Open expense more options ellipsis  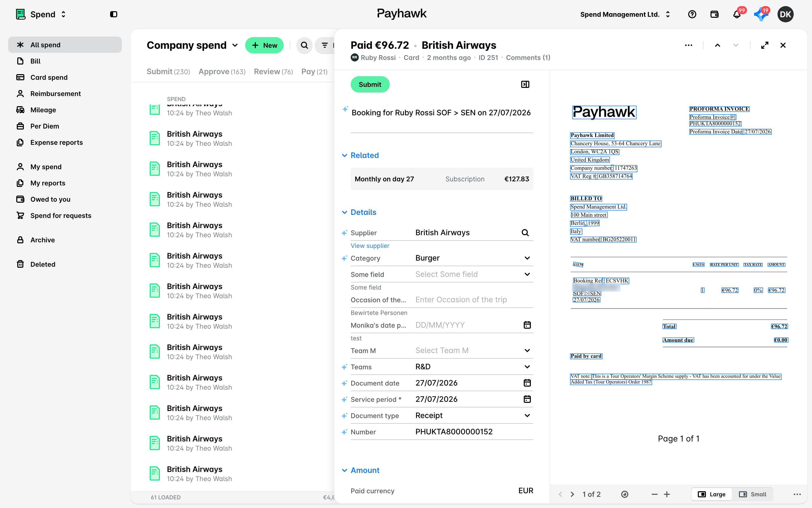tap(688, 45)
